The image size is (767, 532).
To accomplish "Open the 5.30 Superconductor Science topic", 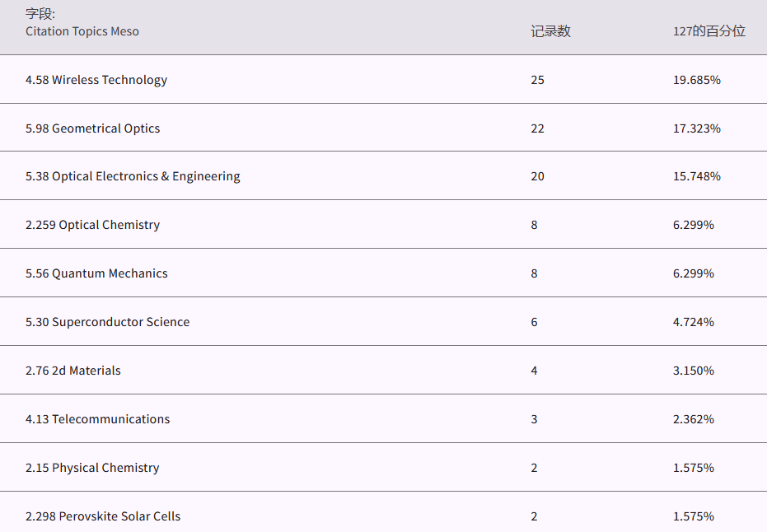I will pos(107,322).
